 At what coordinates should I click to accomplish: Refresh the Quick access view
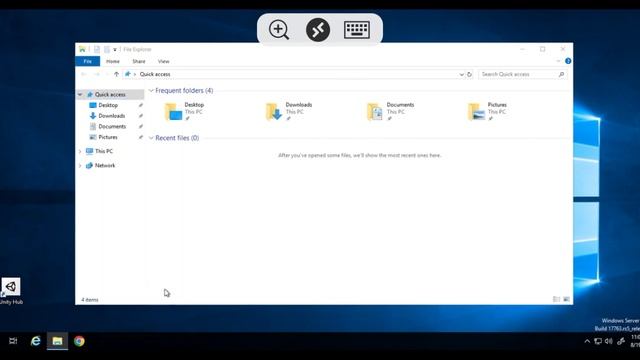coord(469,74)
